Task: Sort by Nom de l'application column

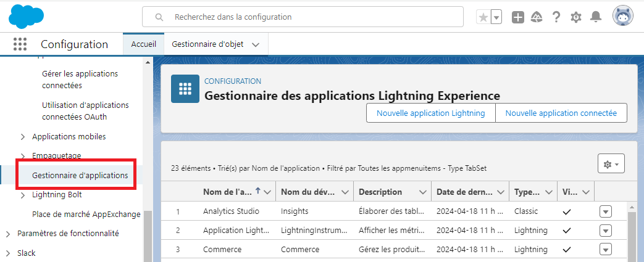Action: (228, 192)
